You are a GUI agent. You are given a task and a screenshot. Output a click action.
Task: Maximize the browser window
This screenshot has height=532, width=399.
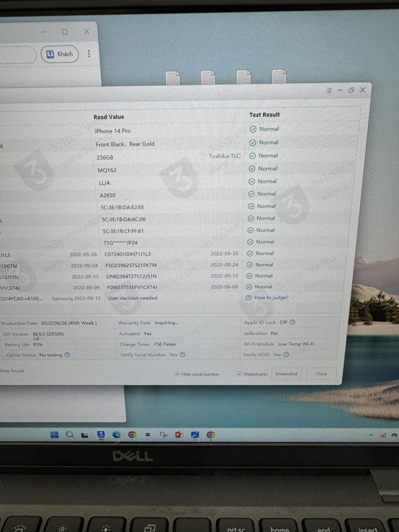[x=65, y=32]
